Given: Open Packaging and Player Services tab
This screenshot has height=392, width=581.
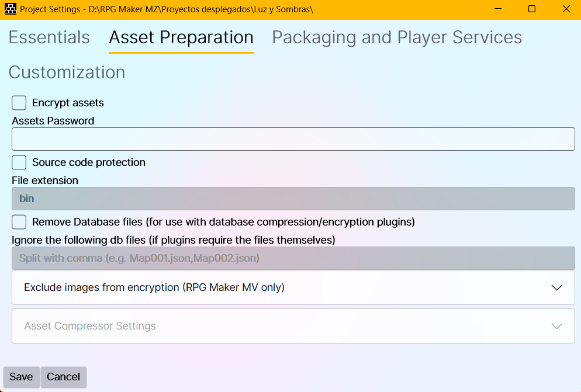Looking at the screenshot, I should coord(397,37).
